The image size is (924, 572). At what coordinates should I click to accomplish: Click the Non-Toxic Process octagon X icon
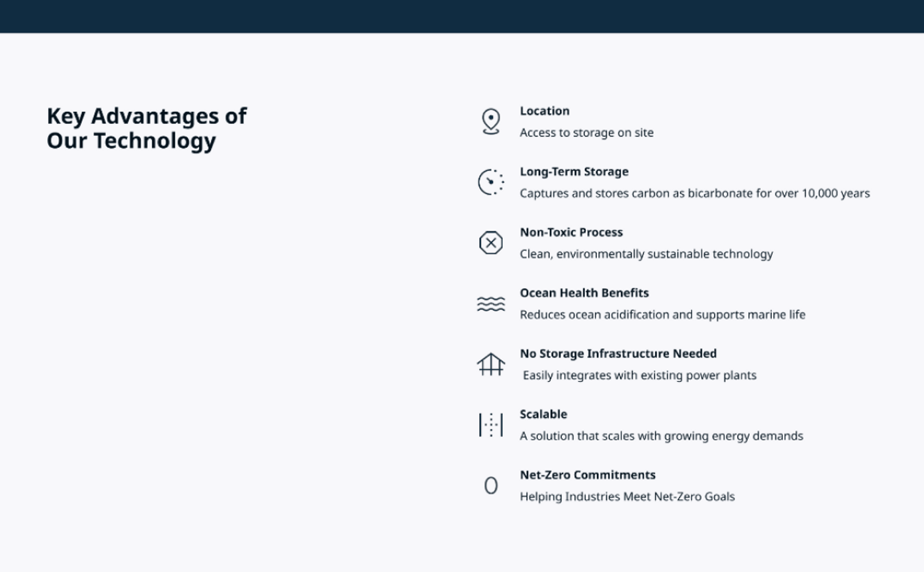[491, 243]
